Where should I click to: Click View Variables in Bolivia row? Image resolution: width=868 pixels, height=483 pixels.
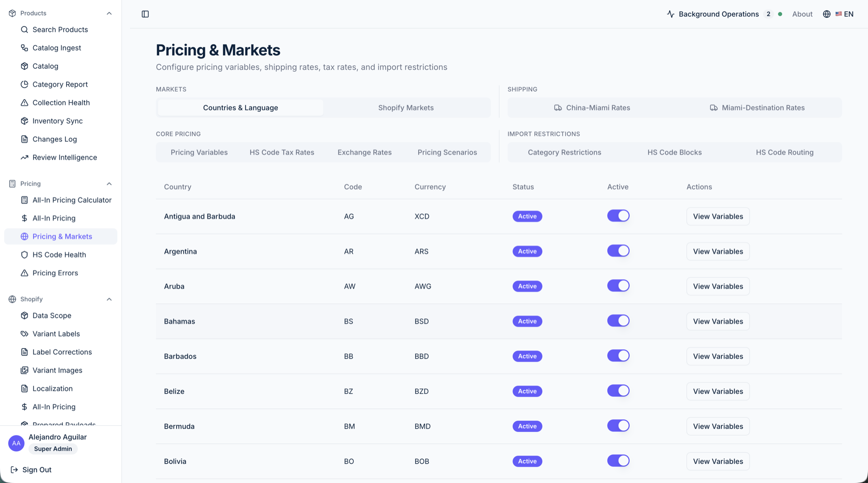pyautogui.click(x=718, y=461)
